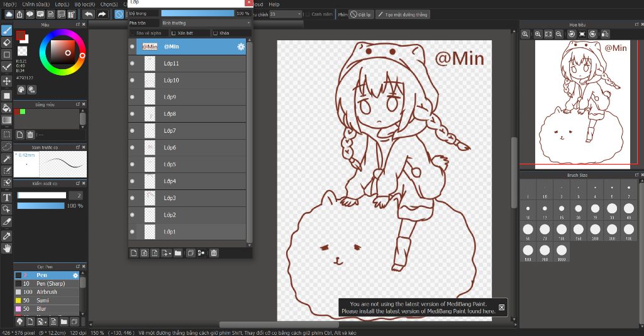Viewport: 644px width, 336px height.
Task: Add a new 8-bit layer
Action: [x=145, y=253]
